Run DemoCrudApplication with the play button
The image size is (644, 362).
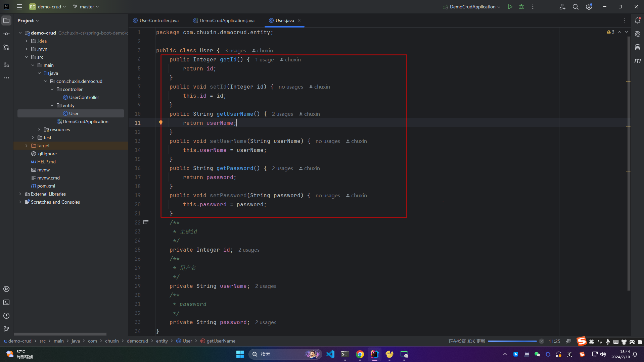[x=510, y=7]
